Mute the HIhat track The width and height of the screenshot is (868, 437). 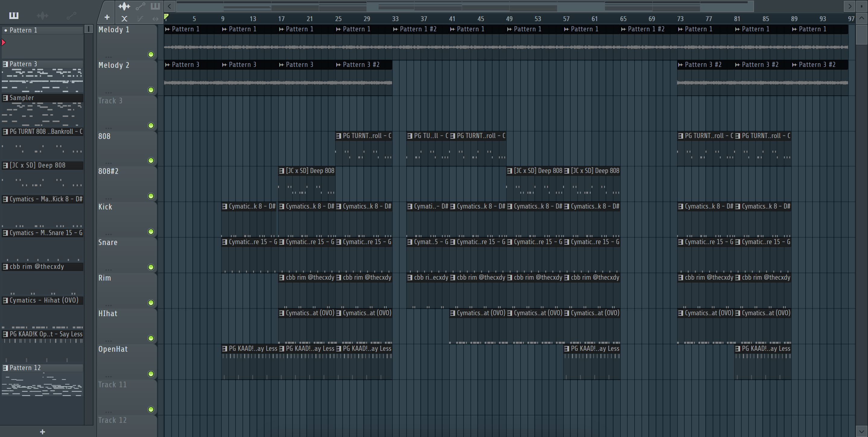pos(151,338)
